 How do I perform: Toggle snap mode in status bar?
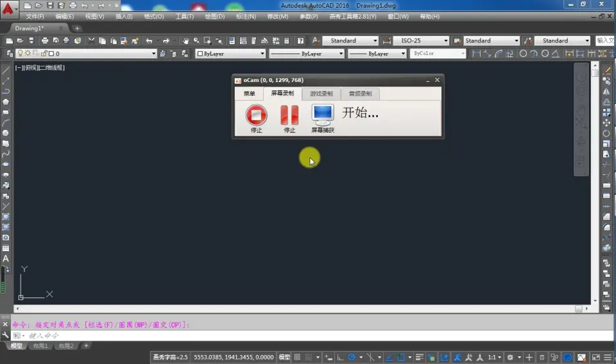pos(309,358)
